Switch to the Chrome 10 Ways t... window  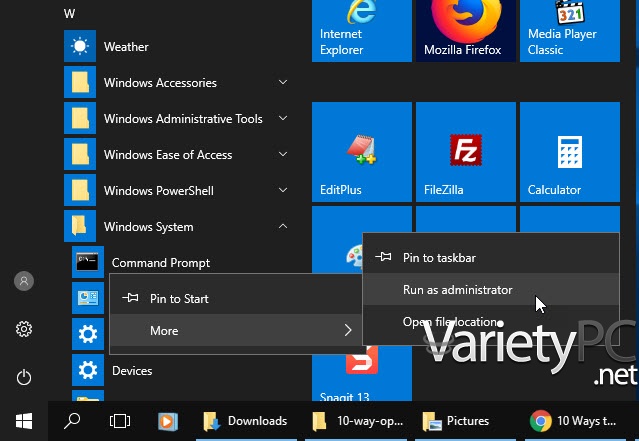[575, 421]
